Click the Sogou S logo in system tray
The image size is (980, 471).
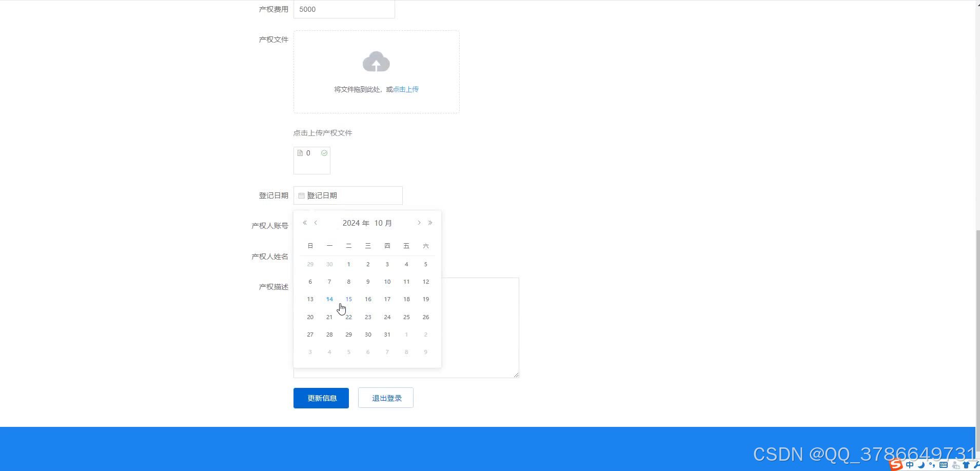pyautogui.click(x=897, y=465)
